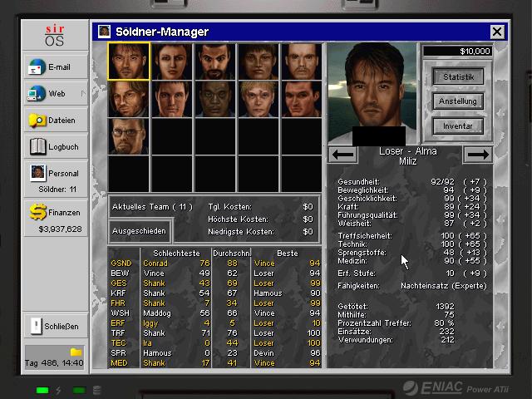Click the yellow-highlighted selected mercenary portrait
Screen dimensions: 532x399
pos(128,62)
